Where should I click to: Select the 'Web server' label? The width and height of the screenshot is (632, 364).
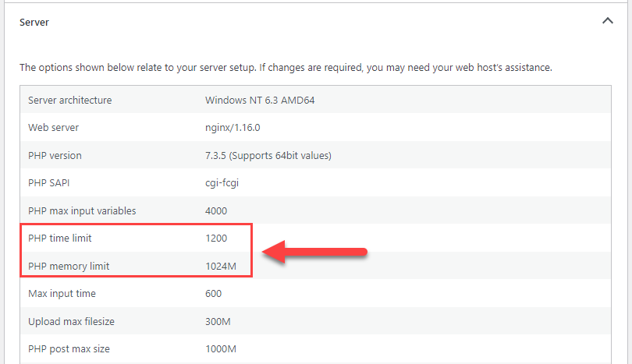[53, 127]
